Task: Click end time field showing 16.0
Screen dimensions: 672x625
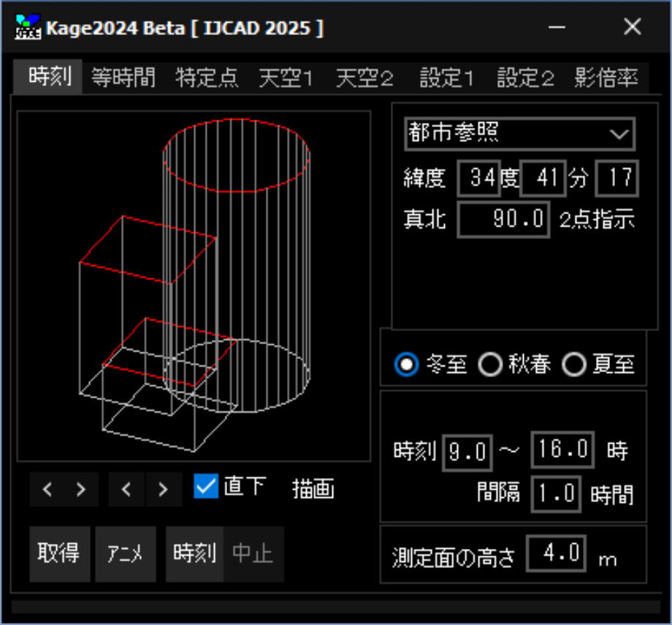Action: [562, 450]
